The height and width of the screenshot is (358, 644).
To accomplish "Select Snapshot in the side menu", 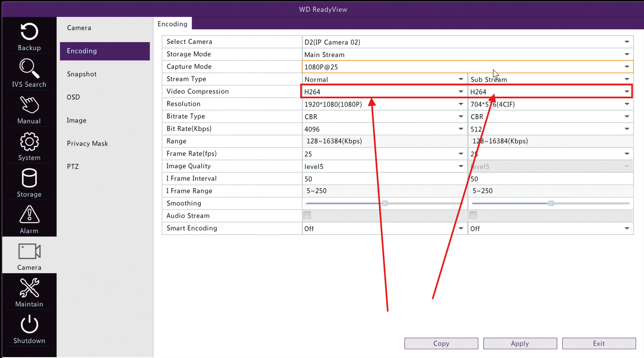I will pyautogui.click(x=82, y=74).
